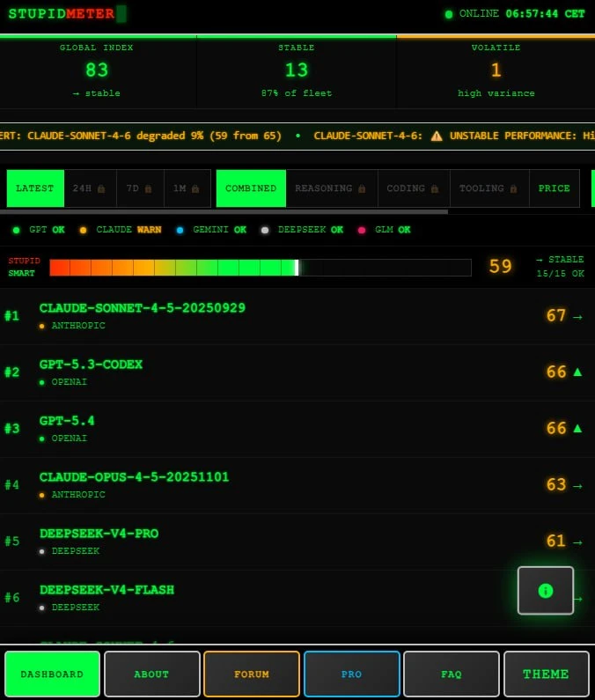Click trend arrow for CLAUDE-OPUS-4-5-20251101
595x700 pixels.
pyautogui.click(x=577, y=486)
